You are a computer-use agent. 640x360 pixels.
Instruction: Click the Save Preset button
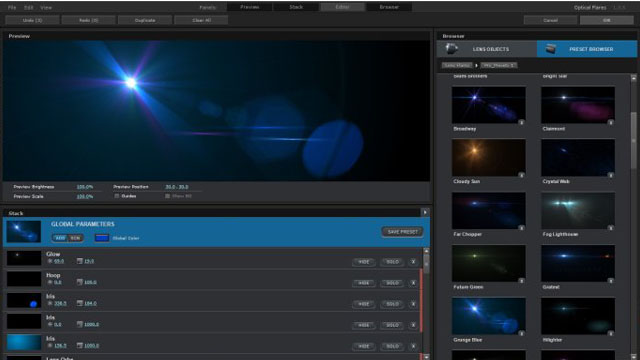coord(402,232)
